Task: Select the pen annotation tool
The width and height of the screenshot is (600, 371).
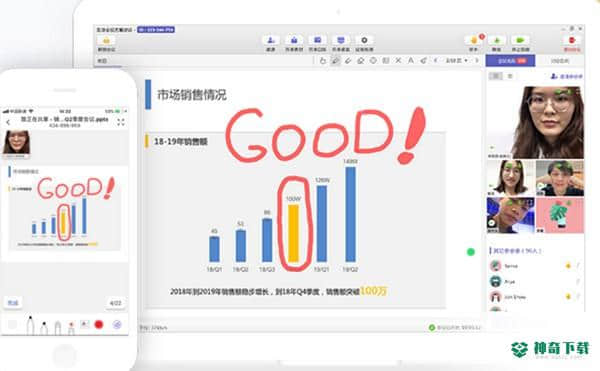Action: coord(336,60)
